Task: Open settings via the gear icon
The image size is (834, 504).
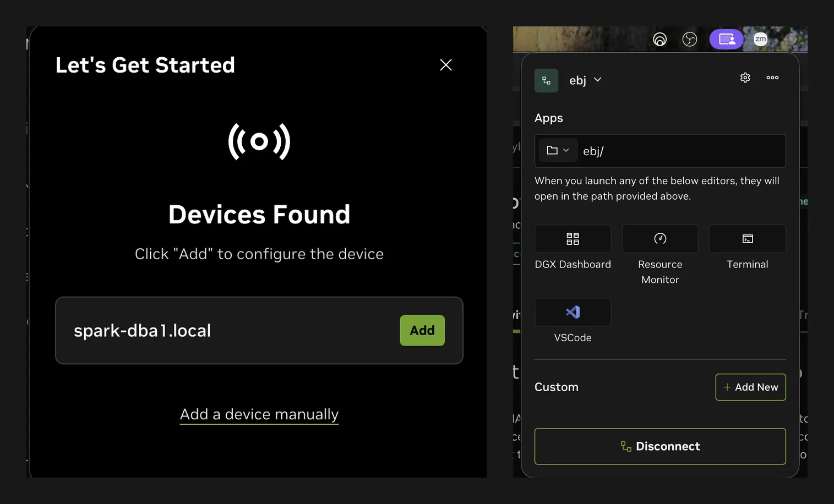Action: (745, 78)
